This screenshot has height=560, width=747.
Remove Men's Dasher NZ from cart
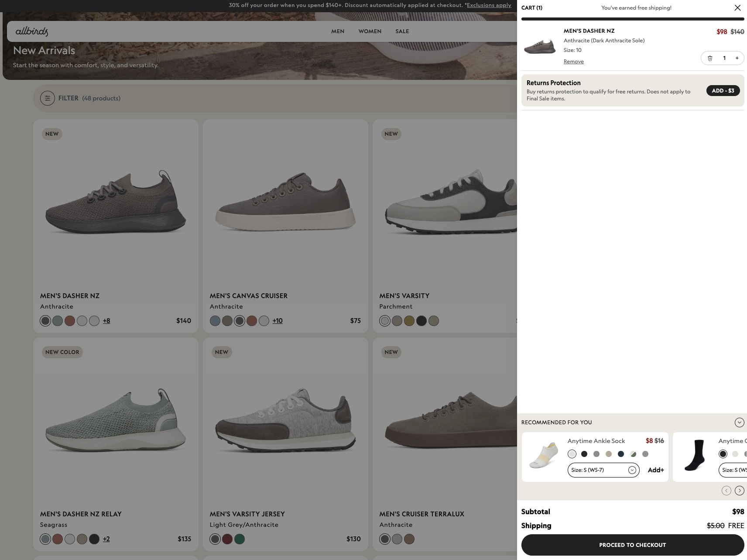click(573, 62)
